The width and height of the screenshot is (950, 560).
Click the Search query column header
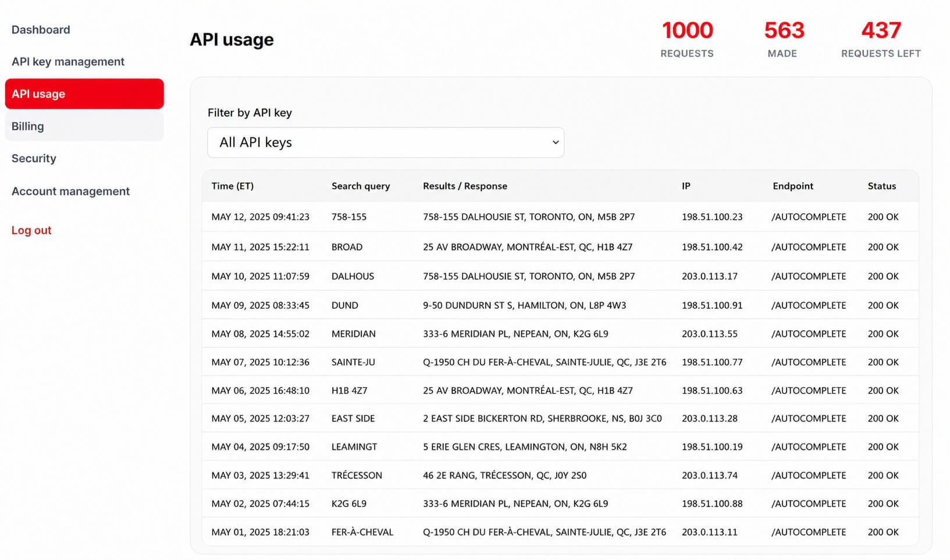[361, 186]
